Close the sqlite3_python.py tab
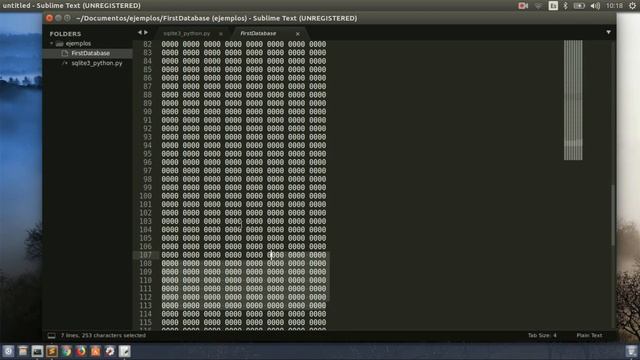The image size is (640, 360). pos(221,34)
